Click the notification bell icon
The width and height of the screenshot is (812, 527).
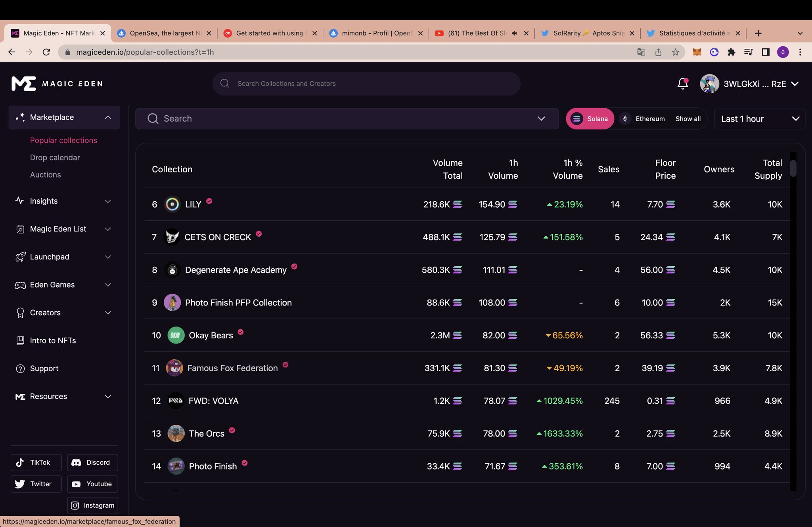tap(682, 84)
